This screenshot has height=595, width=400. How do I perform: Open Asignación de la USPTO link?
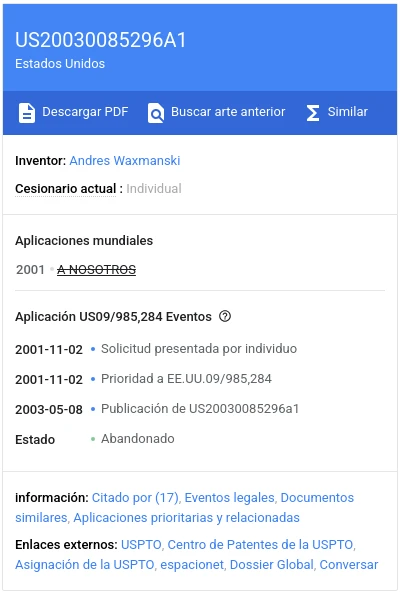tap(85, 565)
